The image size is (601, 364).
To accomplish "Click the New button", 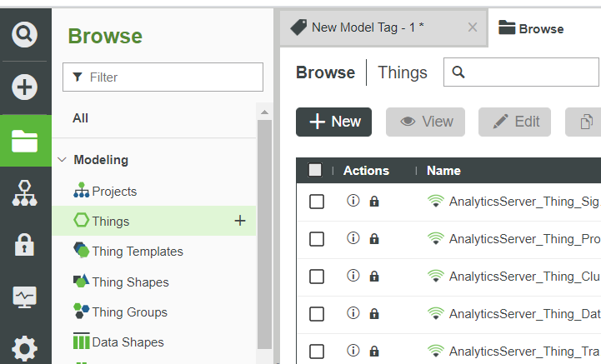I will [x=333, y=122].
